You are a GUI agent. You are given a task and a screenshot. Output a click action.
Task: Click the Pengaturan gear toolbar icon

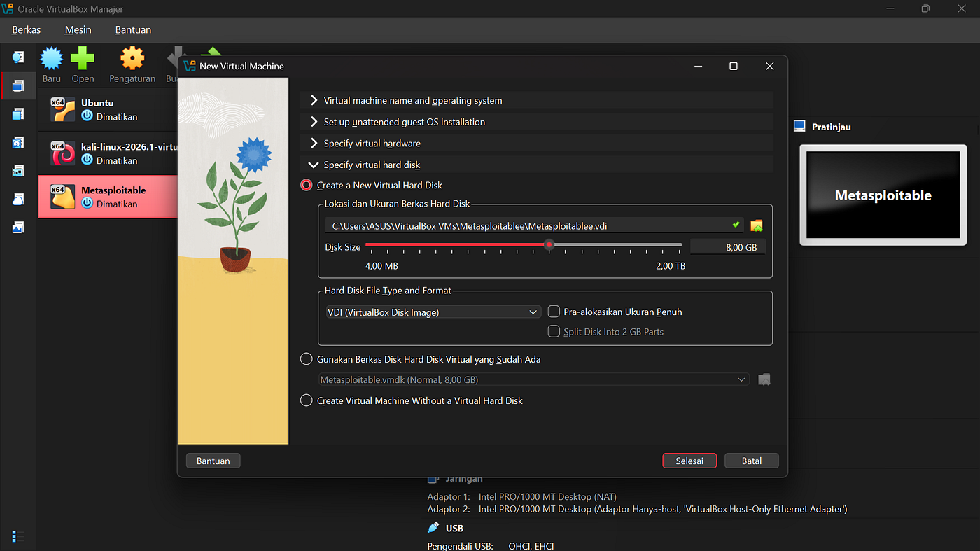tap(132, 59)
